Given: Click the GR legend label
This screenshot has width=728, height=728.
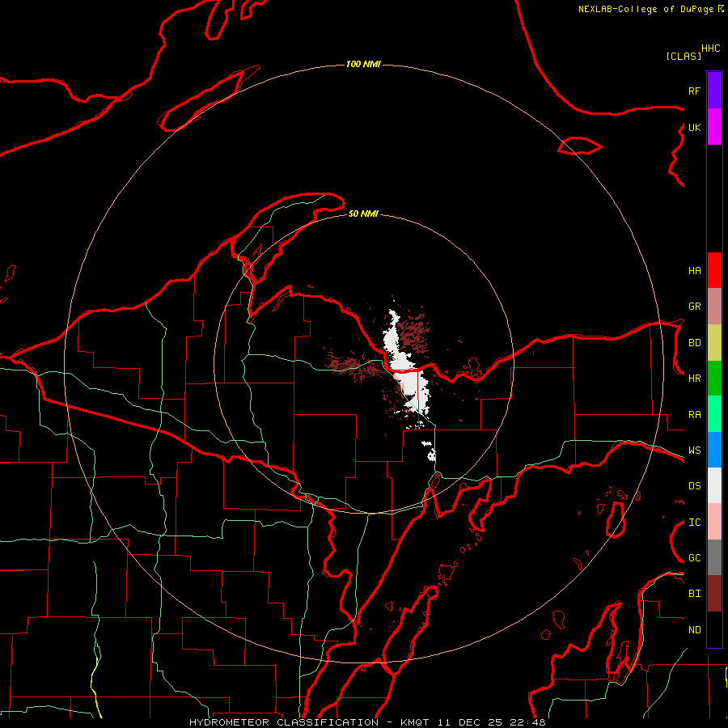Looking at the screenshot, I should (694, 307).
